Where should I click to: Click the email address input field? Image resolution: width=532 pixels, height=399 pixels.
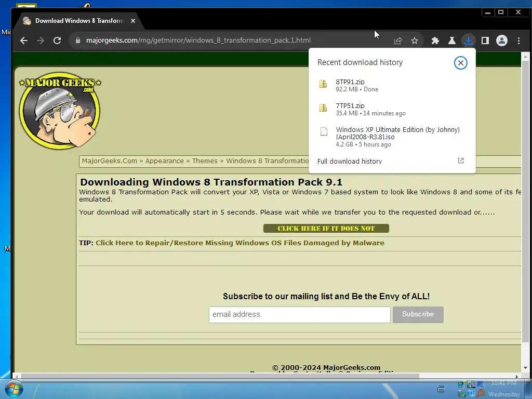tap(300, 314)
